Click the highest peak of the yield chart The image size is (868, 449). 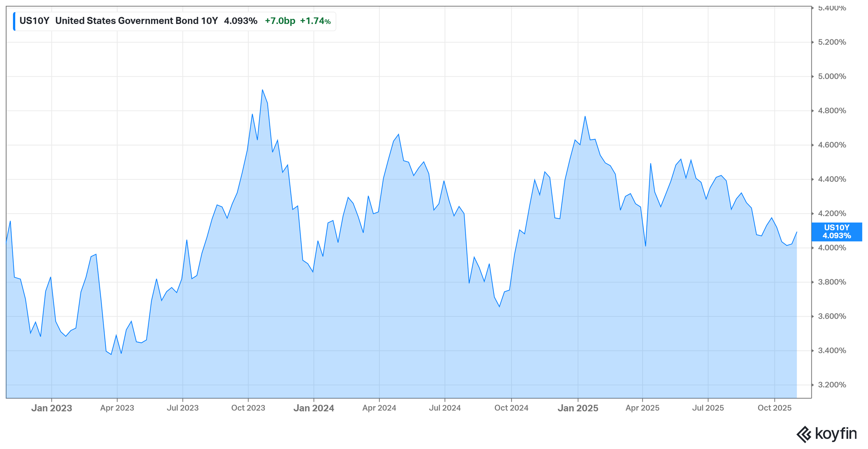tap(263, 90)
